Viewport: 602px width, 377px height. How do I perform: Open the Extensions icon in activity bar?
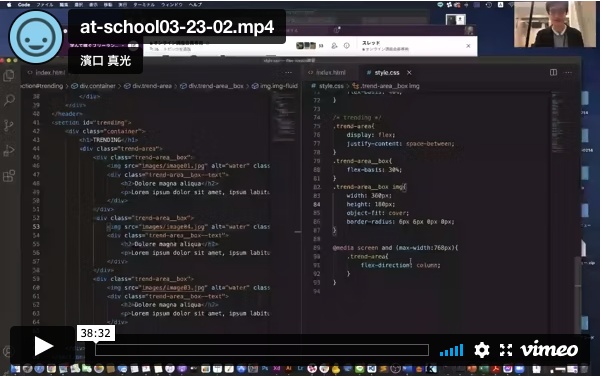tap(9, 176)
